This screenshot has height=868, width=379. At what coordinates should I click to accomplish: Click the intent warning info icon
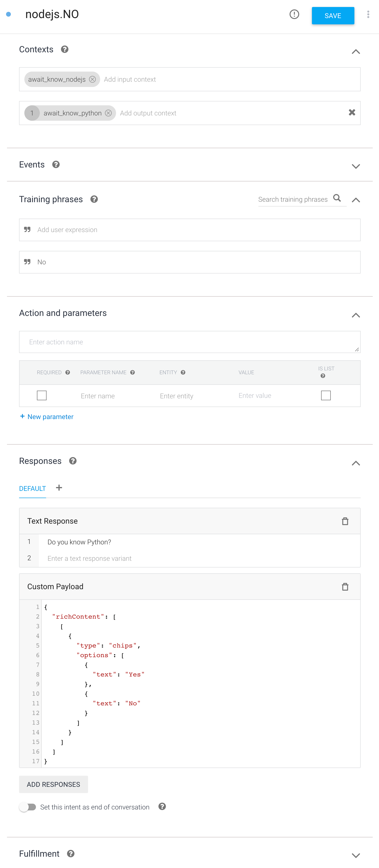[x=294, y=14]
